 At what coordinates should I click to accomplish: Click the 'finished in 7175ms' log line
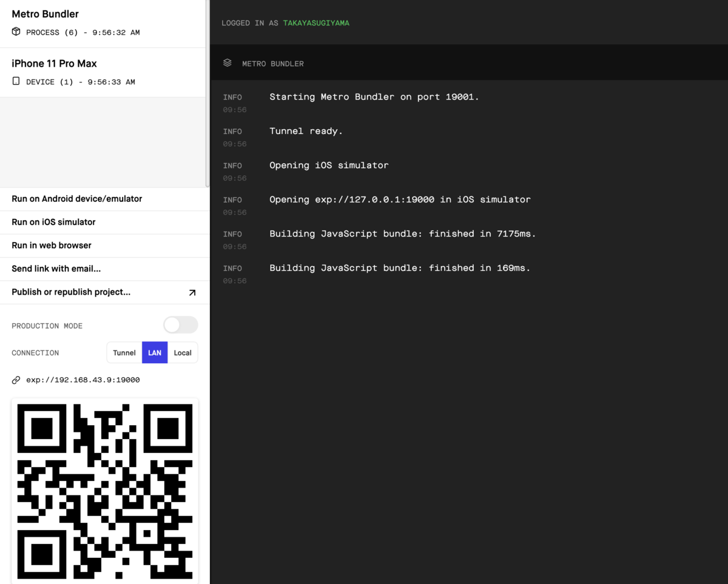(403, 234)
